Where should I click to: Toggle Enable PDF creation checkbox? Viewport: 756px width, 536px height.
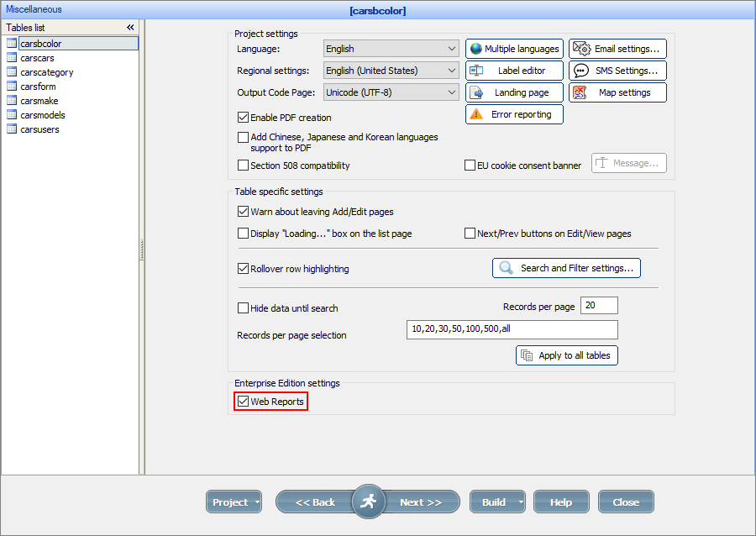pyautogui.click(x=244, y=118)
